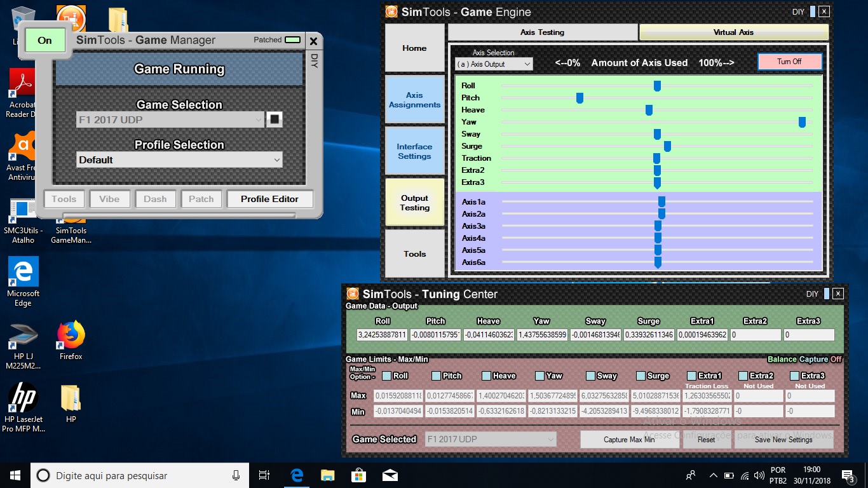Open Tools section in Game Engine

tap(414, 254)
